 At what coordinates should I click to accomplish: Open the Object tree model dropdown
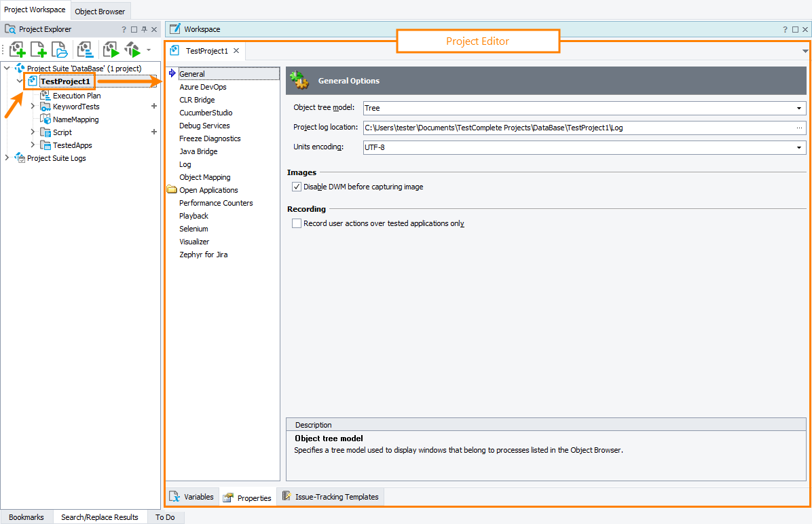pos(800,107)
